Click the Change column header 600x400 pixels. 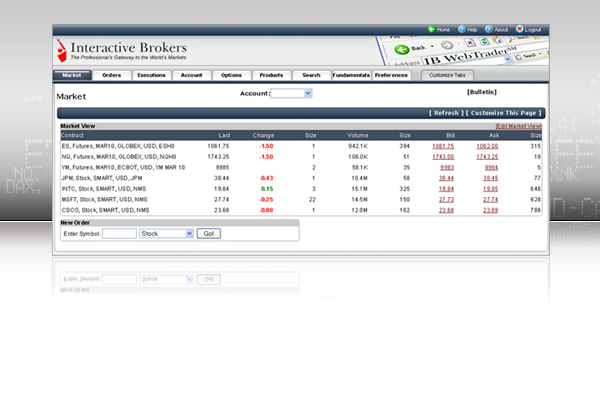point(263,136)
